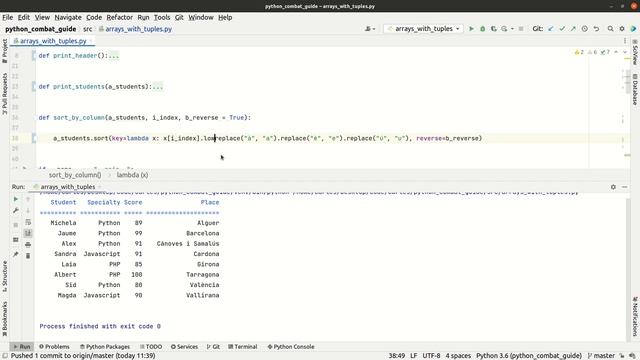Toggle scroll to end in Run console
Viewport: 640px width, 360px height.
pos(28,233)
